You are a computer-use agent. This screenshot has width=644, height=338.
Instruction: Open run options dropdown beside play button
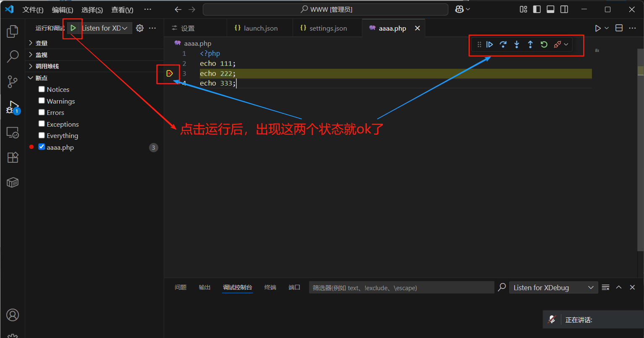(607, 28)
